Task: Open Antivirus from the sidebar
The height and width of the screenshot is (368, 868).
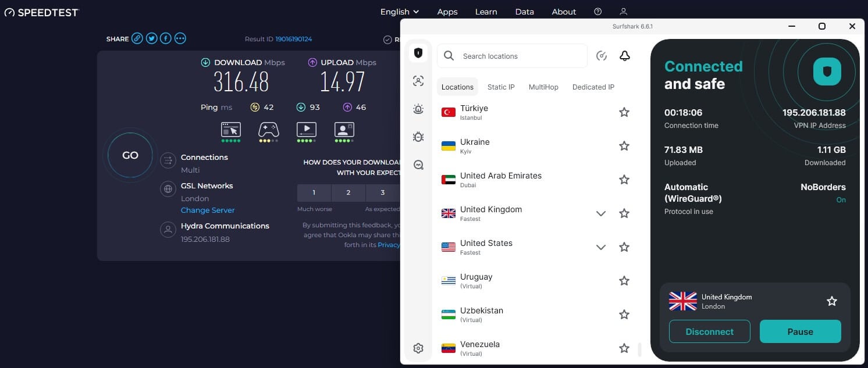Action: pyautogui.click(x=418, y=137)
